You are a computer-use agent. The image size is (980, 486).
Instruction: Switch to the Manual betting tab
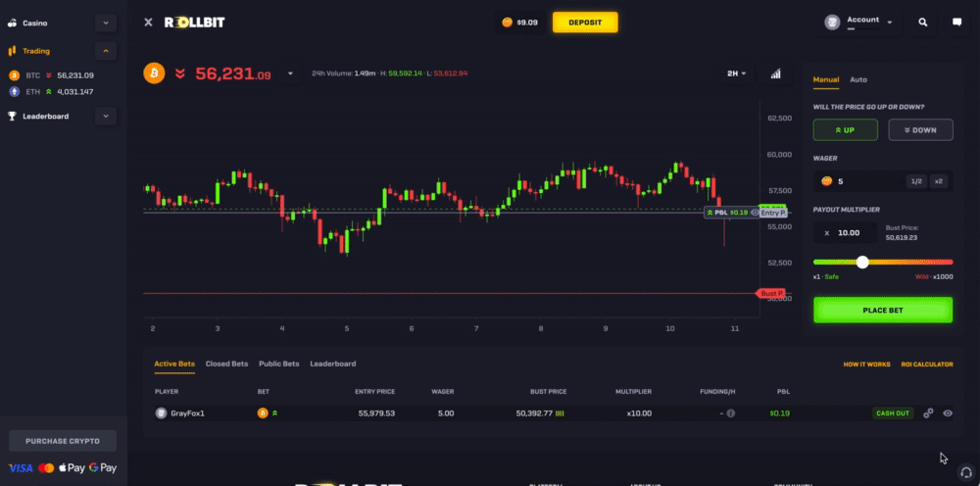[825, 80]
